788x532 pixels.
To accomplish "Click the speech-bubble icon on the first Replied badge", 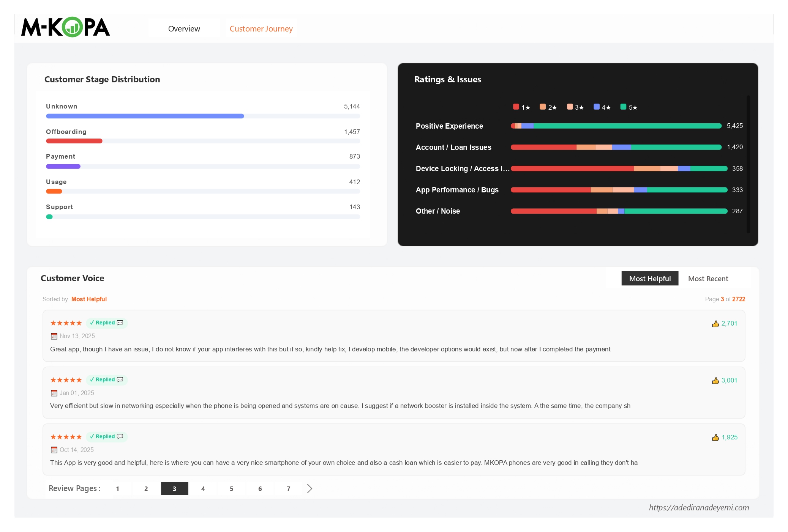I will tap(120, 323).
